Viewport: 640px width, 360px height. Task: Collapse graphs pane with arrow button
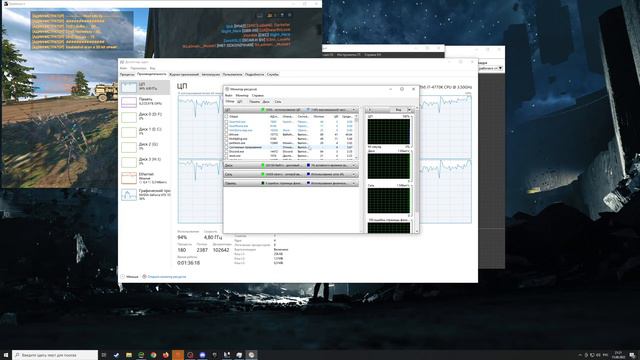(370, 110)
